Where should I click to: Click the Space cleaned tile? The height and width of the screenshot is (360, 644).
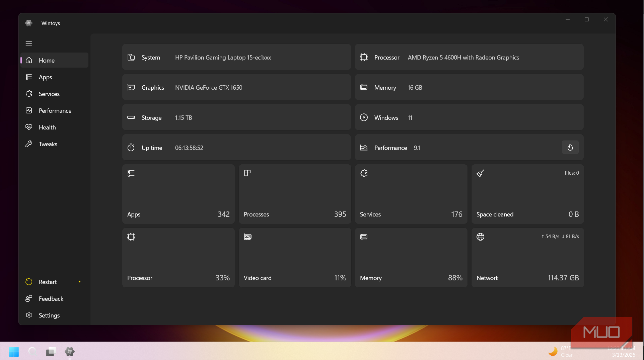[527, 194]
